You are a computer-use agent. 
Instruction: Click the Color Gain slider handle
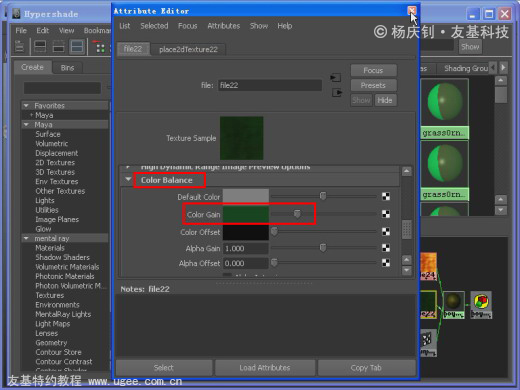point(297,214)
